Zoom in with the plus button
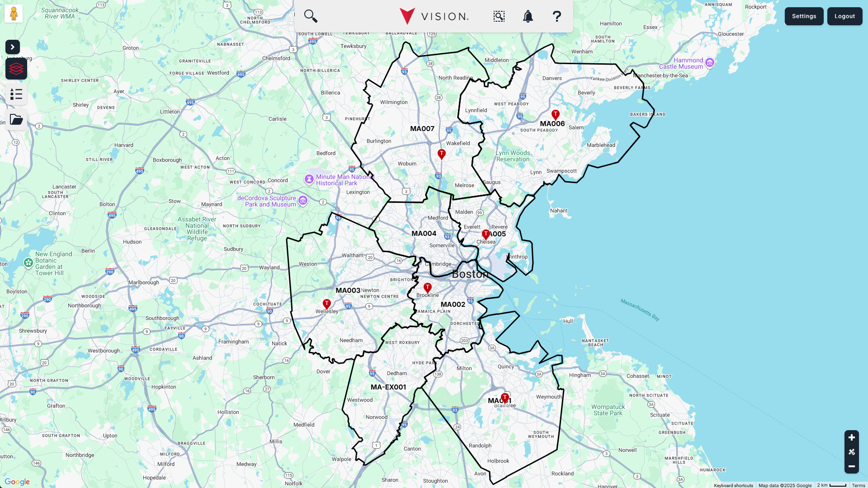Image resolution: width=868 pixels, height=488 pixels. 851,437
